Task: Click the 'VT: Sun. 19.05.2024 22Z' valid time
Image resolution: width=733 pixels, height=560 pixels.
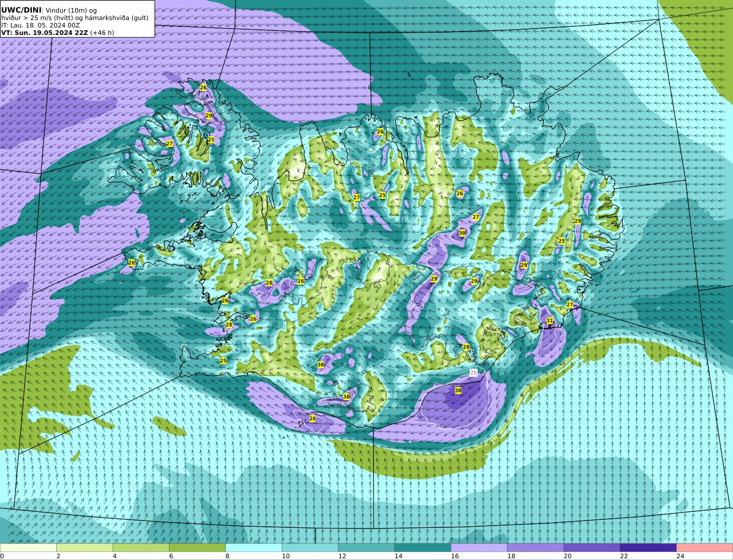Action: 45,33
